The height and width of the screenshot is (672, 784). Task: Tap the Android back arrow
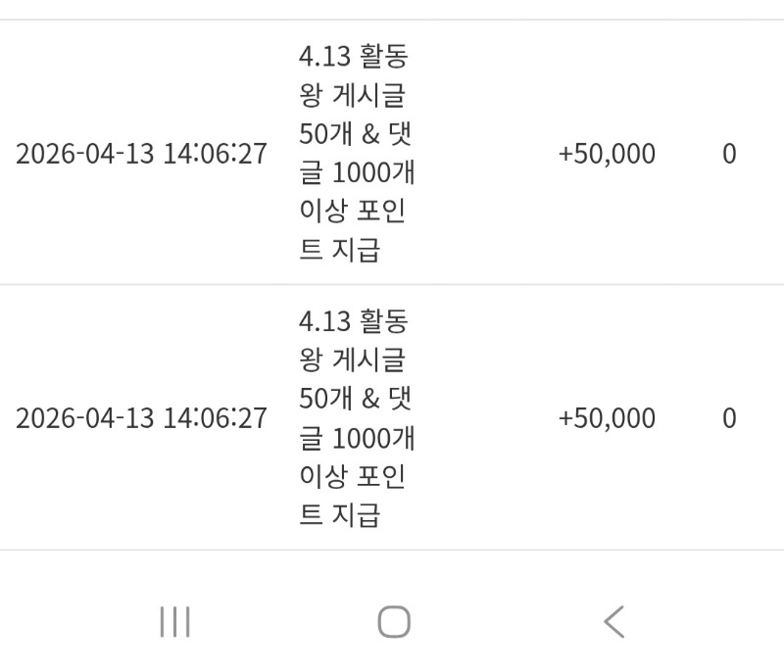click(613, 621)
